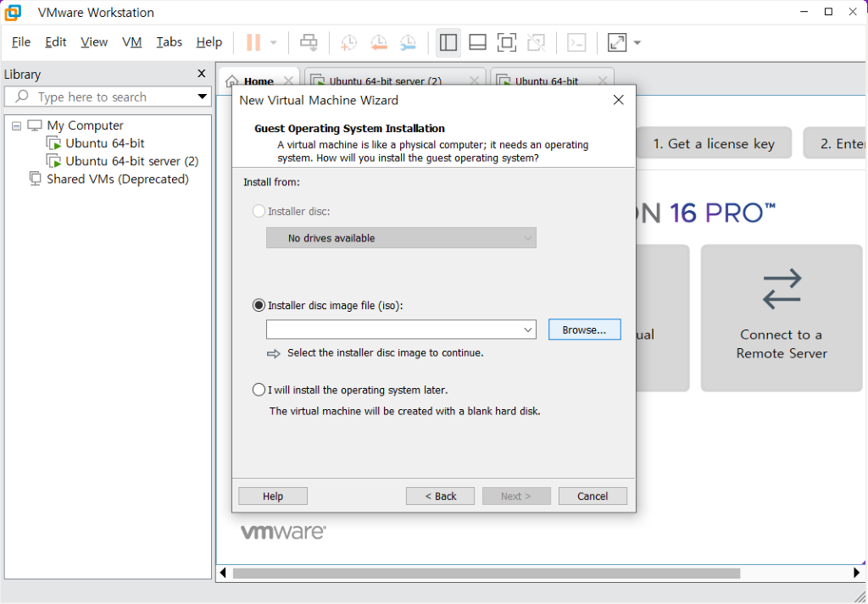Click the Ubuntu 64-bit VM icon in Library
868x604 pixels.
(53, 144)
